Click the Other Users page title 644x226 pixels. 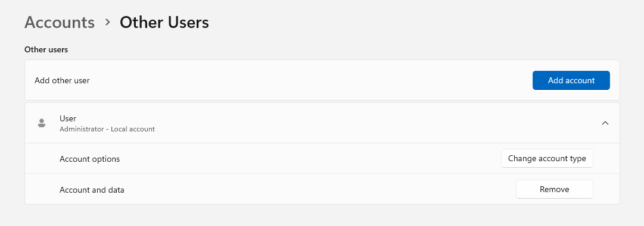(x=164, y=22)
